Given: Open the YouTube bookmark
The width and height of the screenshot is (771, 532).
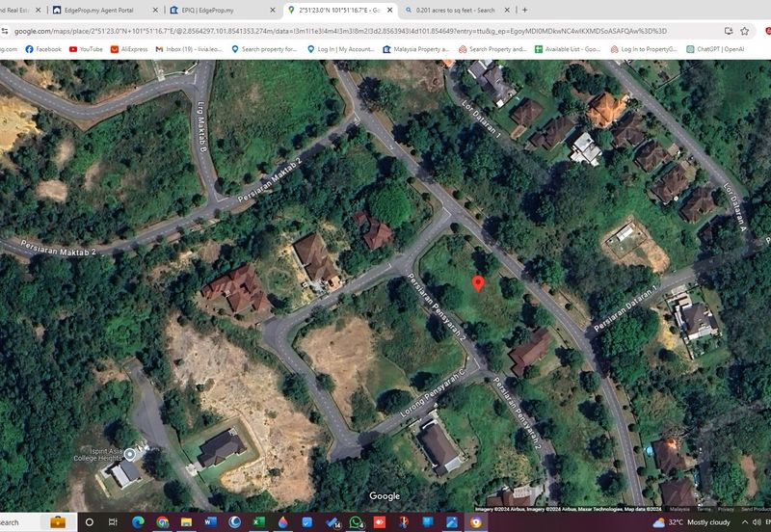Looking at the screenshot, I should coord(86,49).
